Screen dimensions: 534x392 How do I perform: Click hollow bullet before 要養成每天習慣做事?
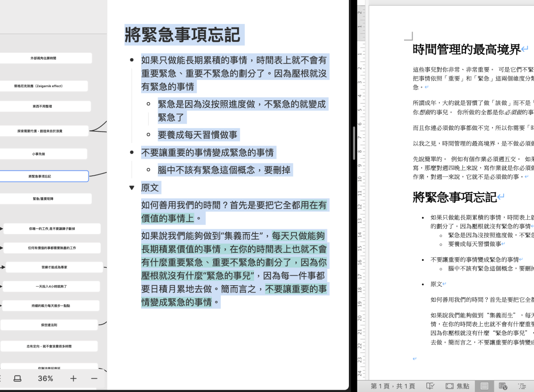click(x=149, y=134)
